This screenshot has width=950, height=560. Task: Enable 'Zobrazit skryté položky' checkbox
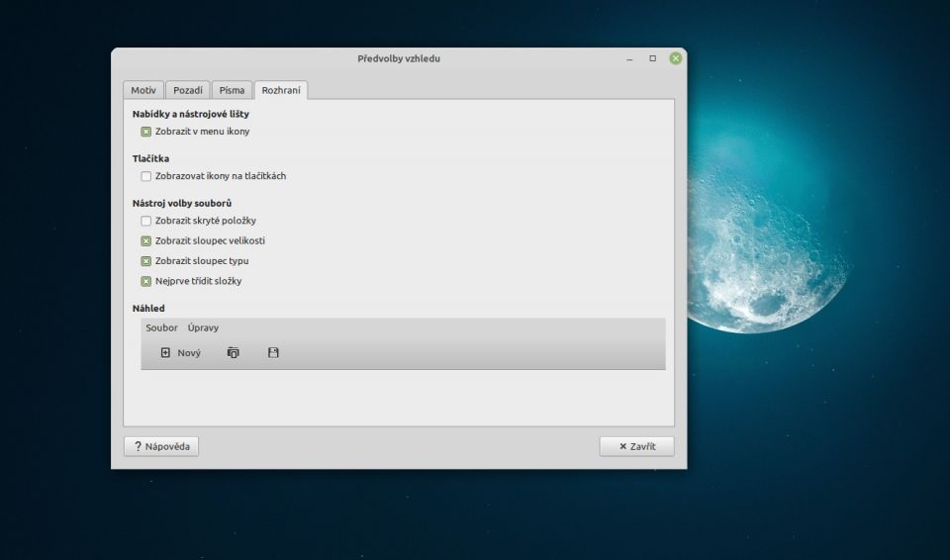coord(146,222)
